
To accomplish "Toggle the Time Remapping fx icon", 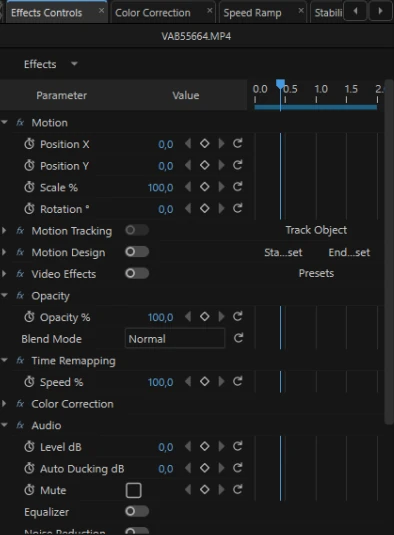I will point(20,361).
